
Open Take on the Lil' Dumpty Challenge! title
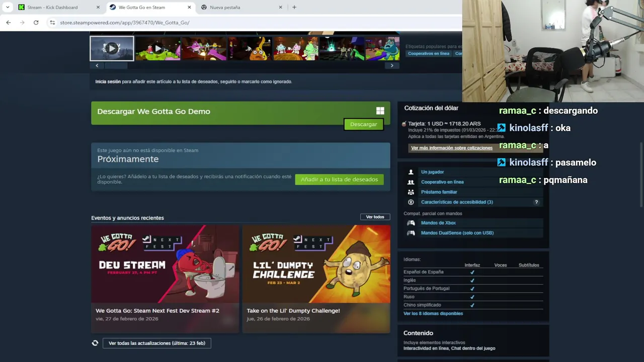pos(293,311)
